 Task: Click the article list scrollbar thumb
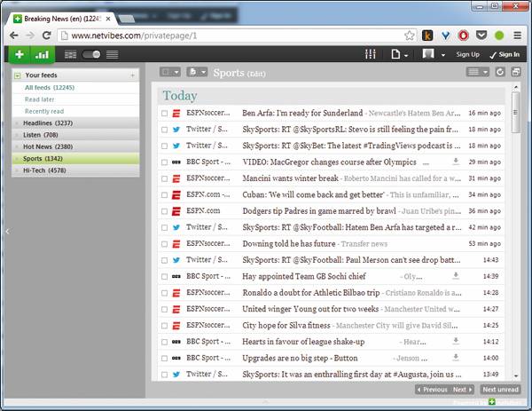click(516, 112)
